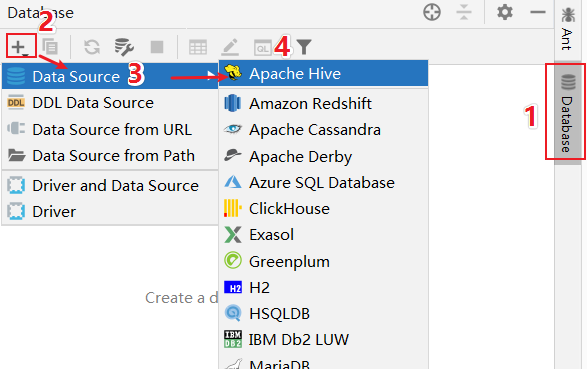Image resolution: width=587 pixels, height=369 pixels.
Task: Open the query console QL icon
Action: [x=263, y=48]
